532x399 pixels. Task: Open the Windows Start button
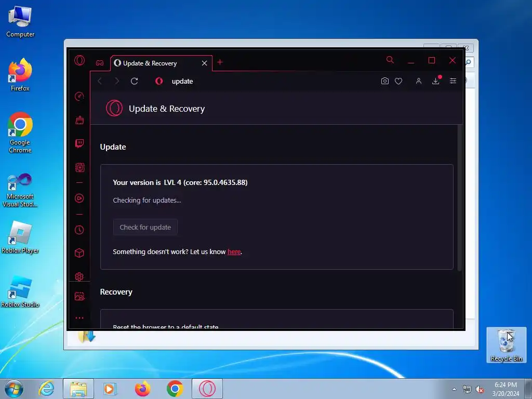(14, 389)
